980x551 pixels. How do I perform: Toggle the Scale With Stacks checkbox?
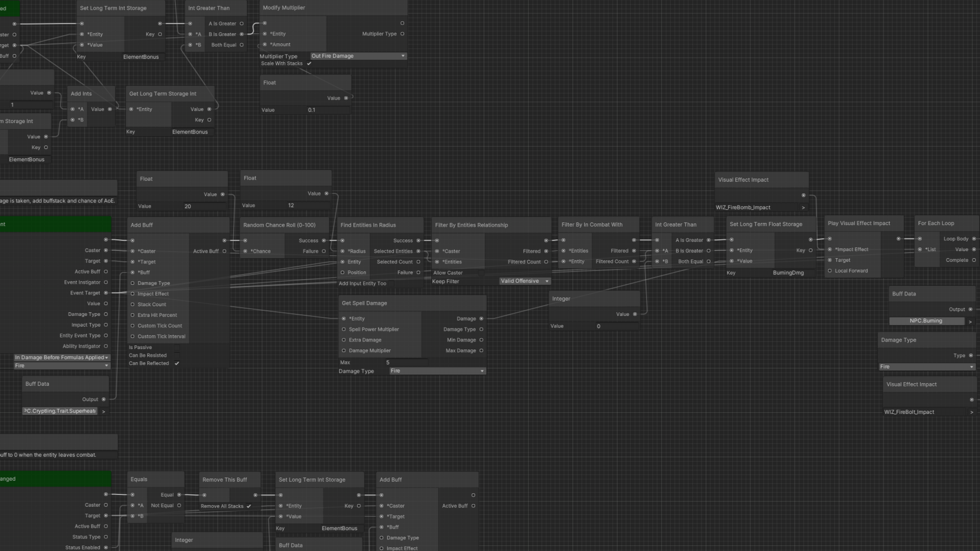pyautogui.click(x=309, y=63)
